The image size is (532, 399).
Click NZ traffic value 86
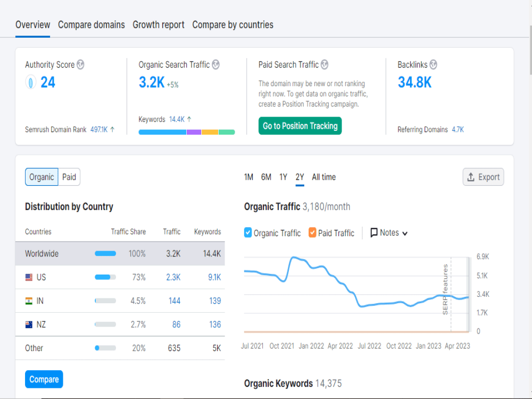pos(177,325)
